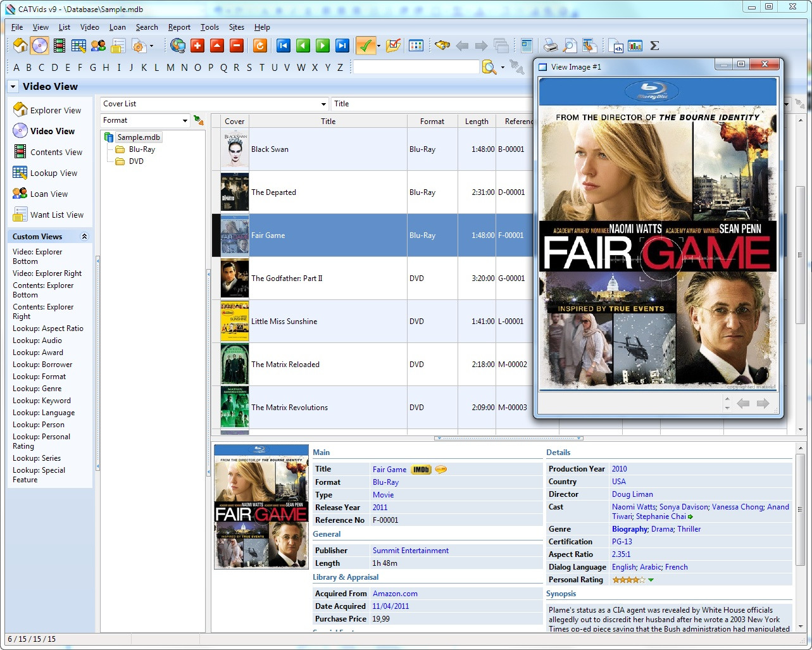
Task: Open the search options dropdown arrow
Action: 503,67
